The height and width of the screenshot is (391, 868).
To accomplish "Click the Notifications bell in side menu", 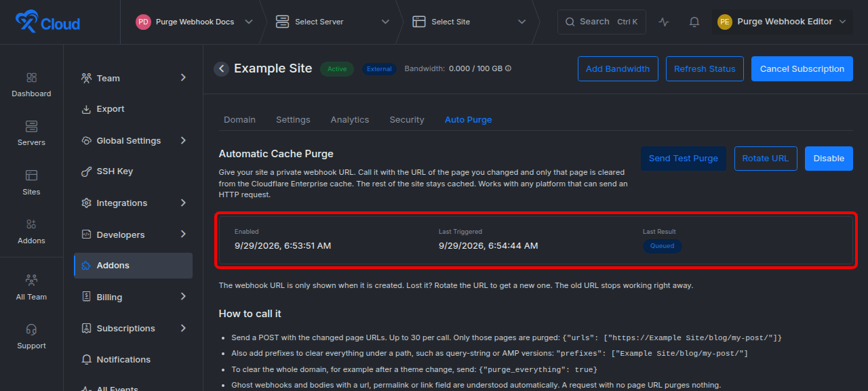I will click(86, 359).
